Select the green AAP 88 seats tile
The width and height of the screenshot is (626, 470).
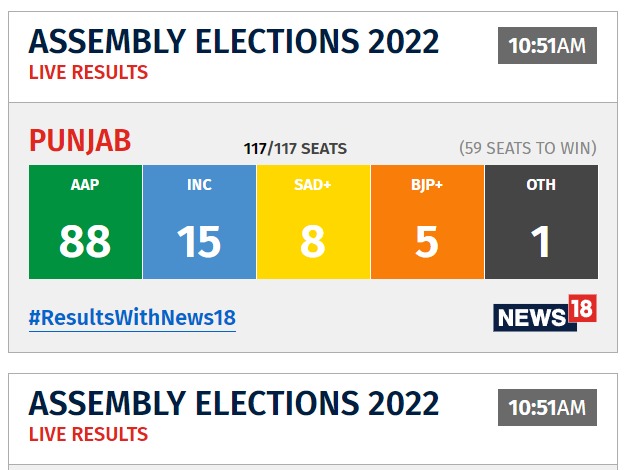[x=85, y=222]
